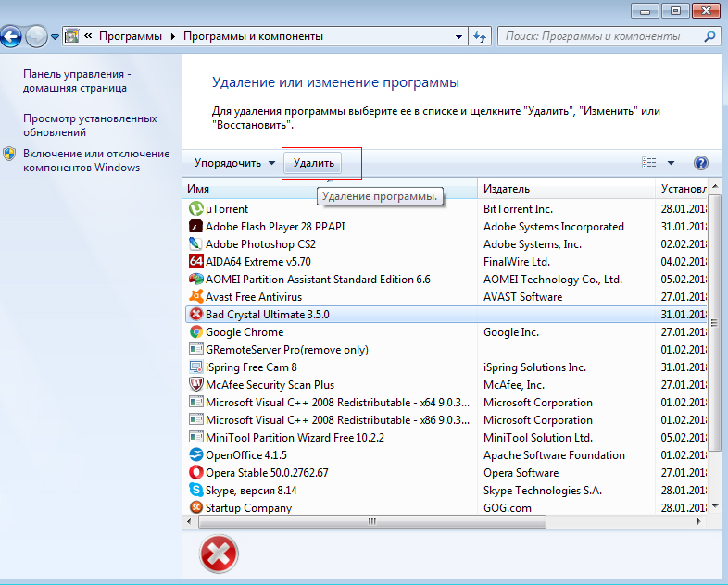Open the Упорядочить dropdown menu
This screenshot has height=585, width=728.
[x=234, y=163]
